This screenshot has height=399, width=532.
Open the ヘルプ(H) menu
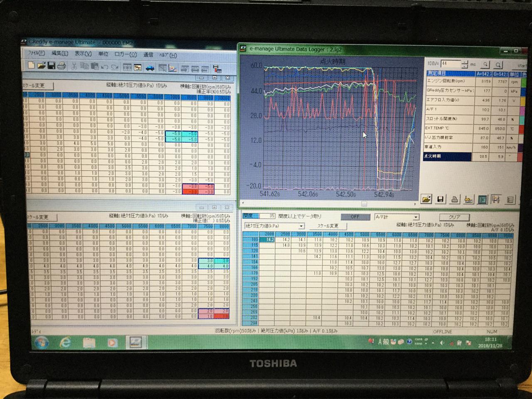pyautogui.click(x=168, y=55)
